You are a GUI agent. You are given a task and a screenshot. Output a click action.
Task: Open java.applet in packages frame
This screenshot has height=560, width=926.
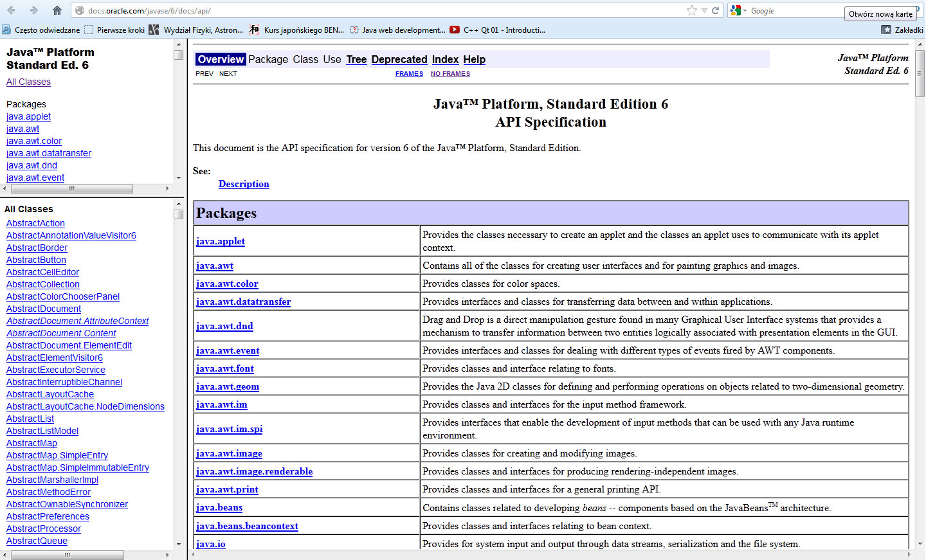point(28,116)
